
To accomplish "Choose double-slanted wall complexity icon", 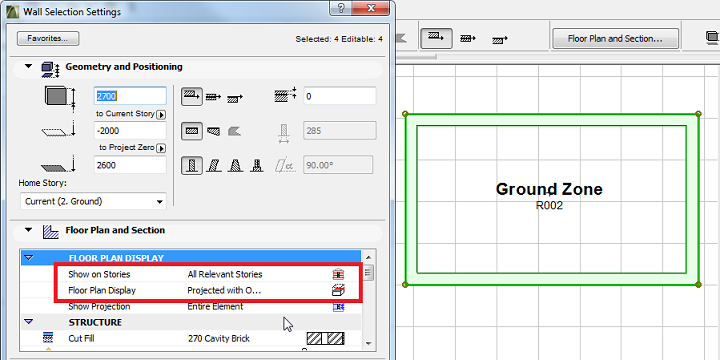I will pos(235,165).
